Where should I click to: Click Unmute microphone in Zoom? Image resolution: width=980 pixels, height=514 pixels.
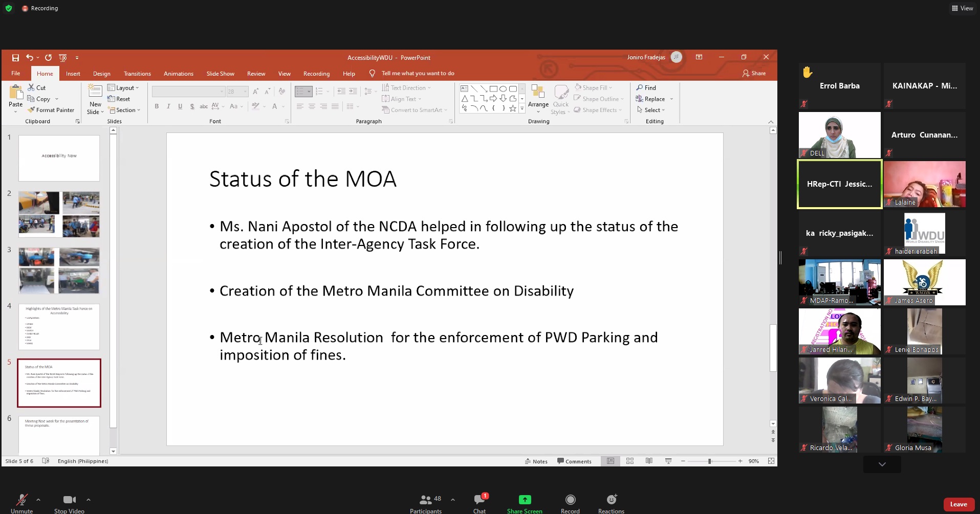point(21,503)
